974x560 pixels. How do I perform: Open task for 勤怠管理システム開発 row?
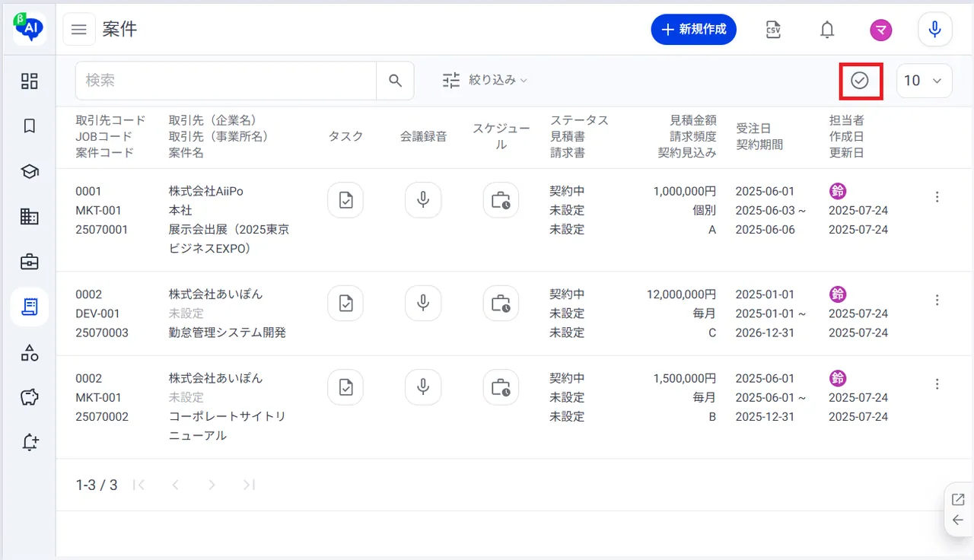click(x=345, y=303)
